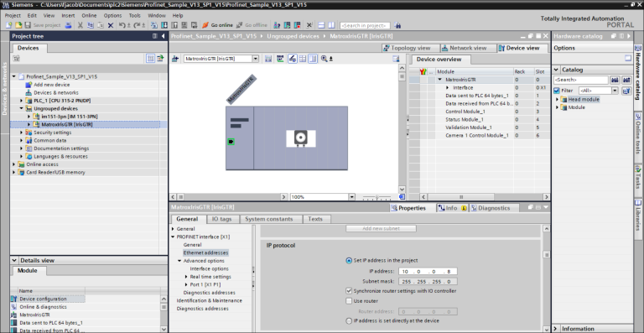The width and height of the screenshot is (644, 333).
Task: Click the Add new subnet button
Action: pos(382,228)
